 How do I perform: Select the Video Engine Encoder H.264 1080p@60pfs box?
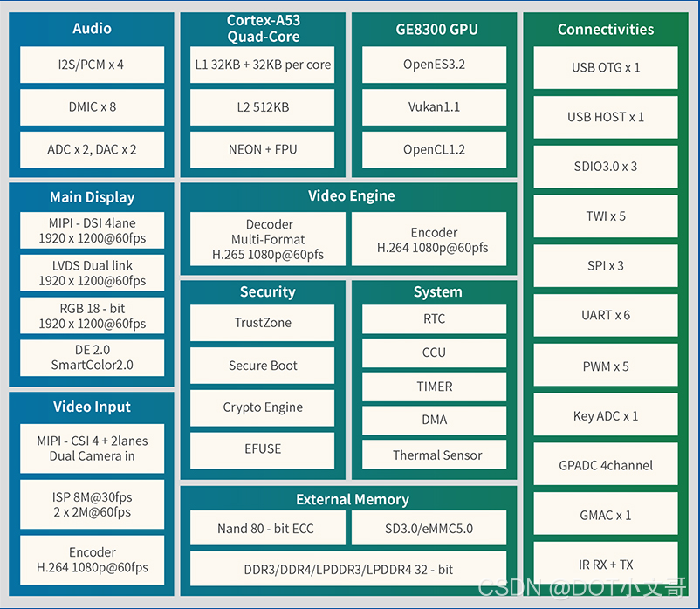429,239
